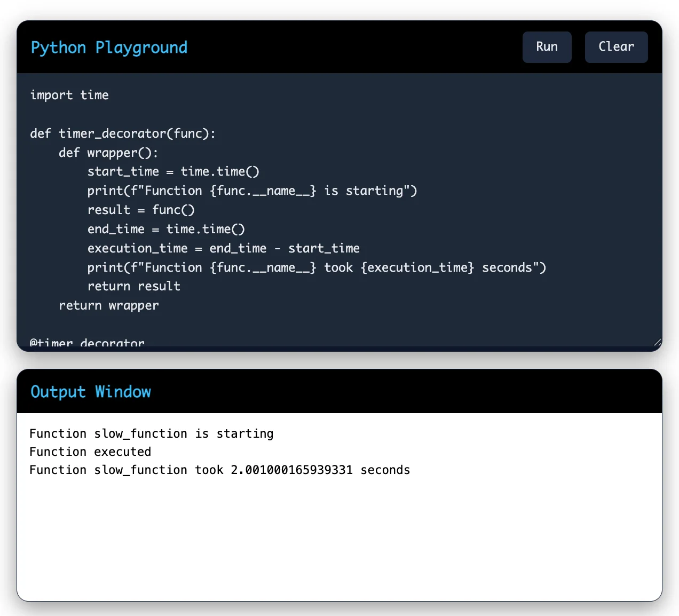The width and height of the screenshot is (679, 616).
Task: Click the 'return wrapper' line
Action: [x=109, y=305]
